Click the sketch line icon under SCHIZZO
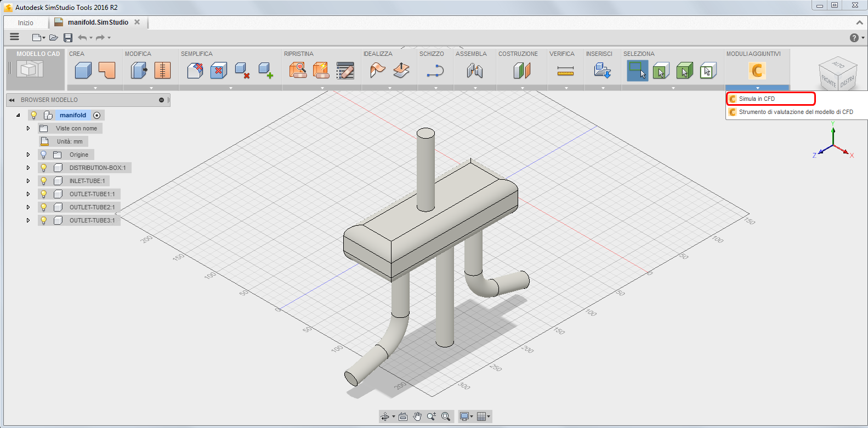This screenshot has height=428, width=868. click(435, 71)
